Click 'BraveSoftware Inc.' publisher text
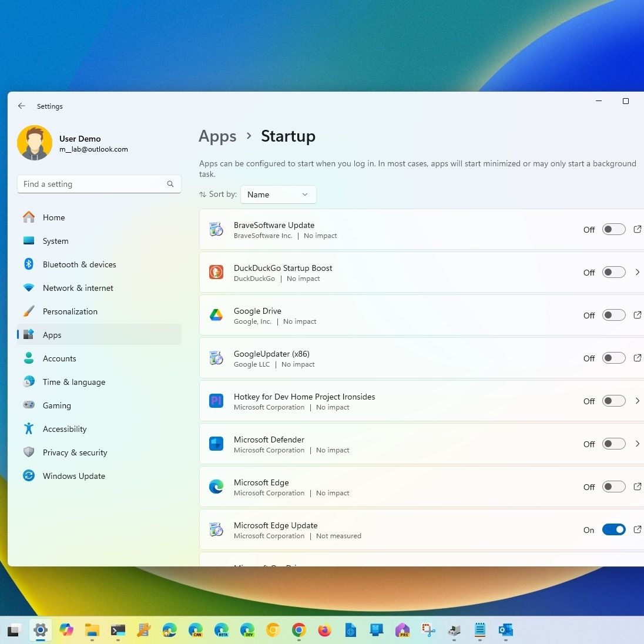This screenshot has height=644, width=644. (x=263, y=236)
